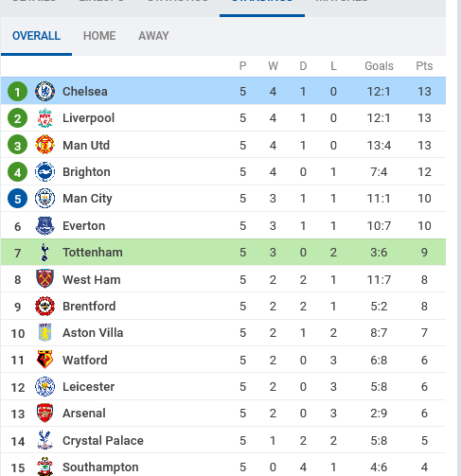Image resolution: width=461 pixels, height=476 pixels.
Task: Select the West Ham crest icon
Action: coord(44,279)
